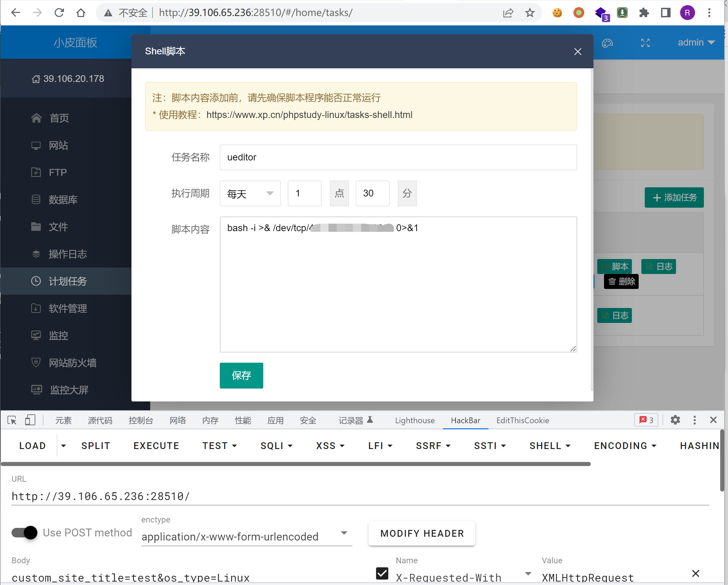
Task: Open the 每天 execution period dropdown
Action: [250, 193]
